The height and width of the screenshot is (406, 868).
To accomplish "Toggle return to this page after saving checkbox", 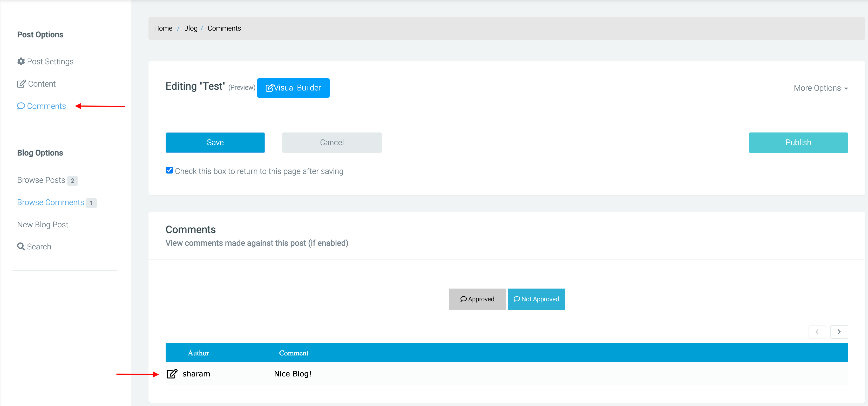I will (169, 170).
